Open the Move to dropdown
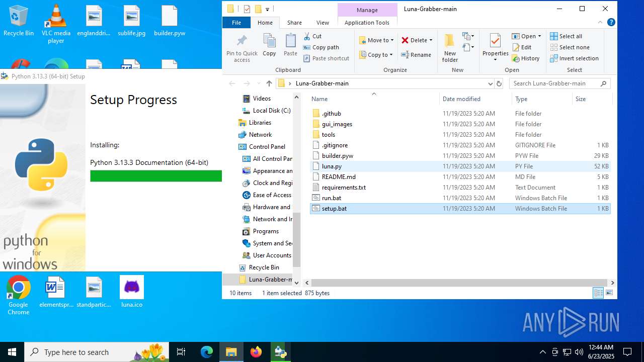Viewport: 644px width, 362px height. tap(376, 40)
